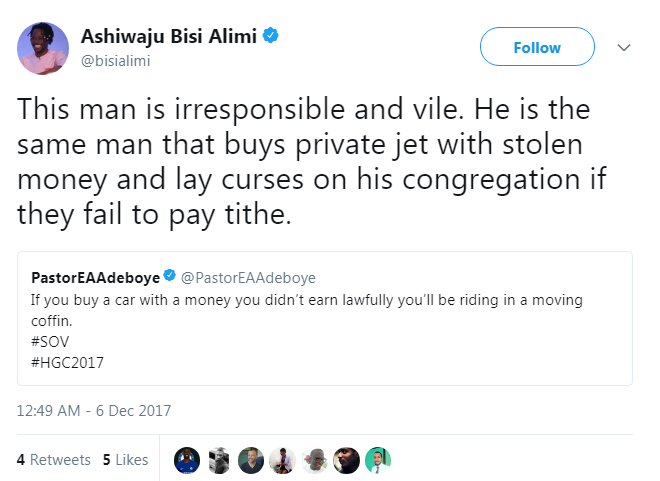Open the liker avatar with blue jersey
660x481 pixels.
187,460
